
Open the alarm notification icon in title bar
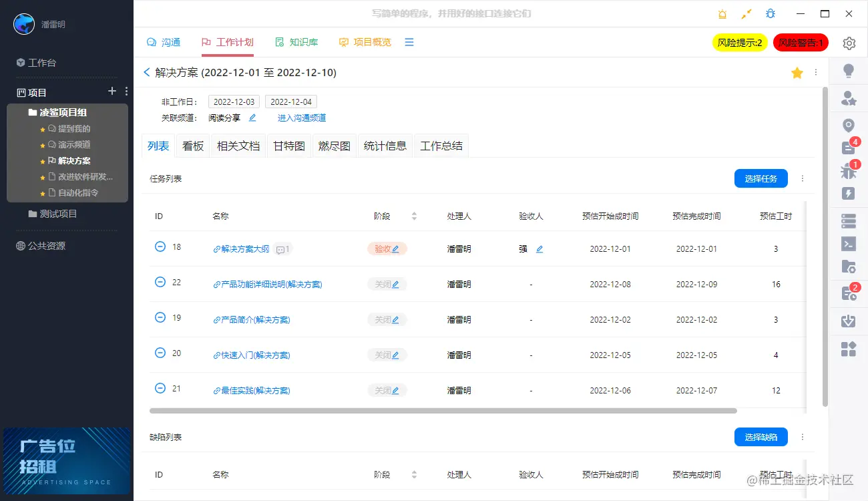click(722, 14)
